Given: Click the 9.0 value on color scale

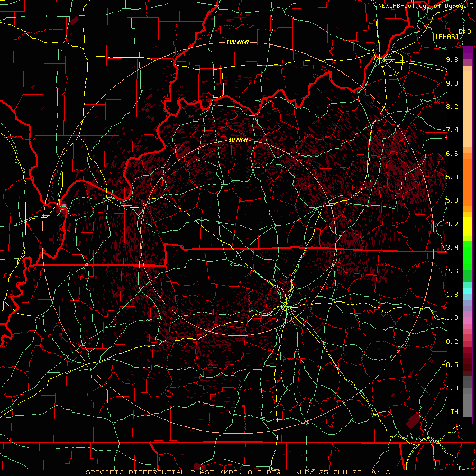Looking at the screenshot, I should tap(452, 83).
